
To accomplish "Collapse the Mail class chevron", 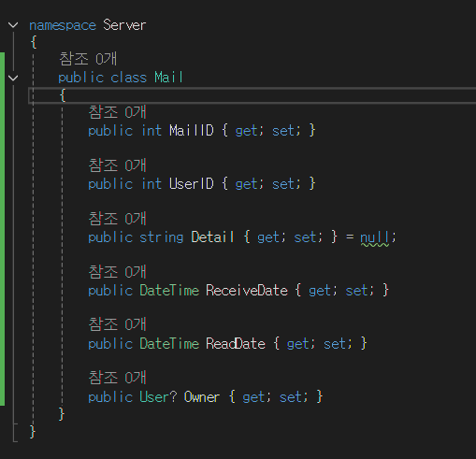I will pos(13,78).
